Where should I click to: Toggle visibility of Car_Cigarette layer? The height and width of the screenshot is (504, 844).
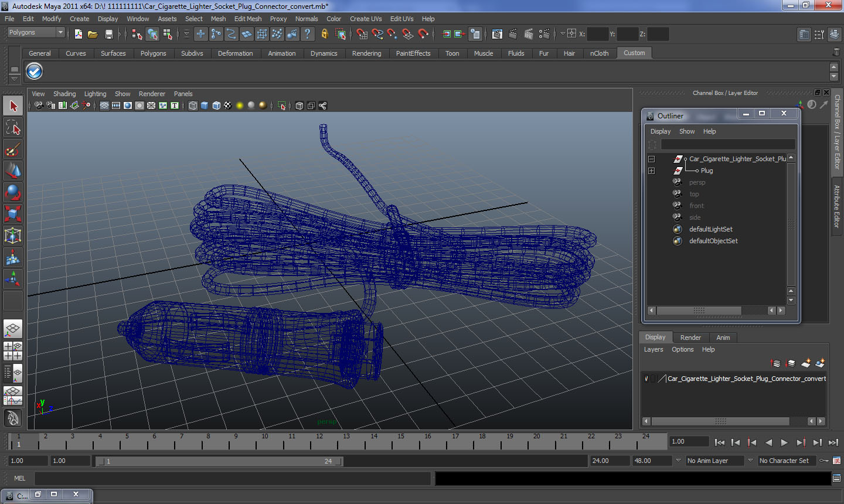tap(646, 379)
